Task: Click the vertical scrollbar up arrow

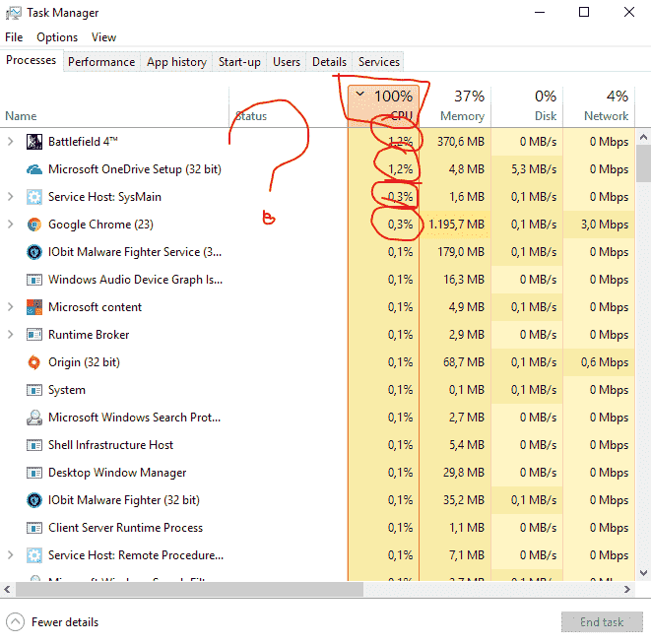Action: click(643, 137)
